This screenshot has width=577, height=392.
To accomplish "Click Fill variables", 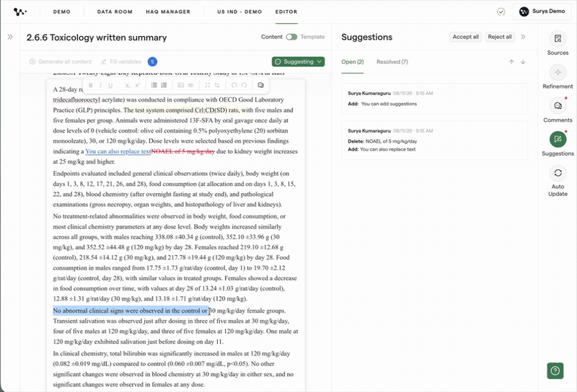I will (x=121, y=62).
